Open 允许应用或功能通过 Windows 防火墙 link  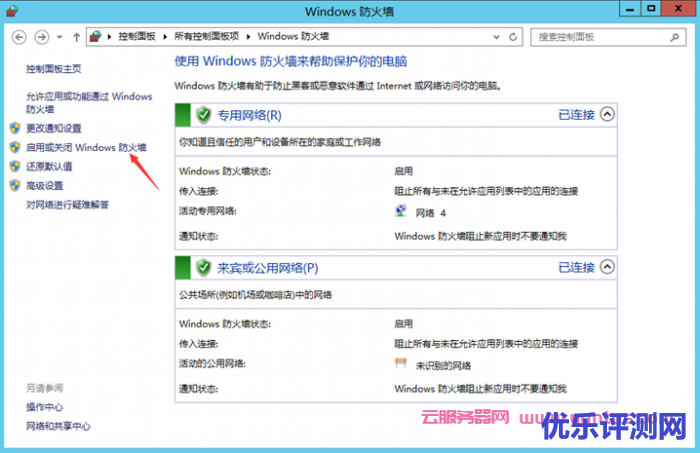coord(89,103)
